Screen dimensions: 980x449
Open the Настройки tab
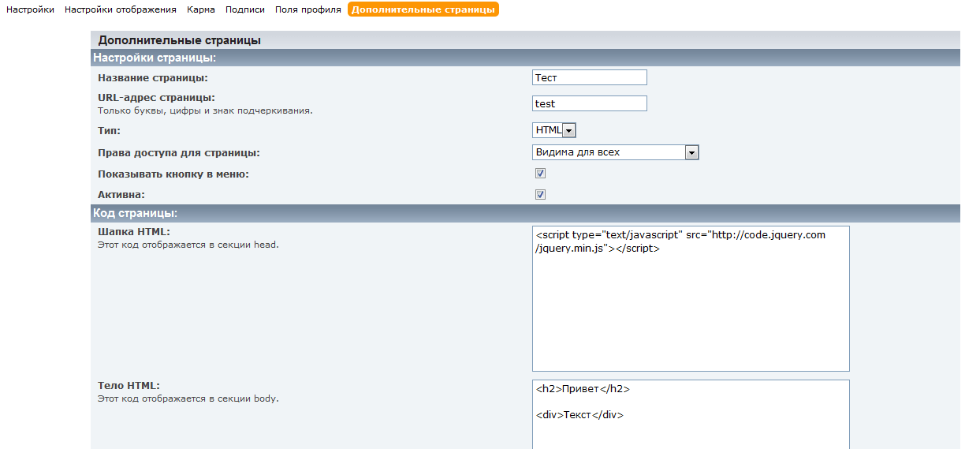[x=30, y=10]
